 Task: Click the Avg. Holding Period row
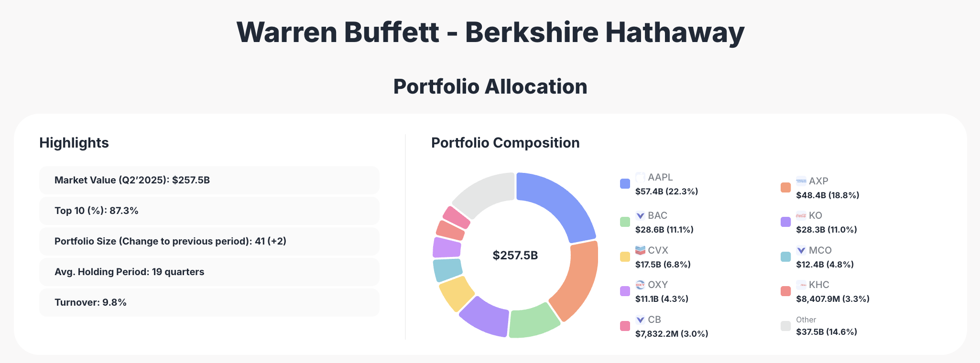coord(209,272)
